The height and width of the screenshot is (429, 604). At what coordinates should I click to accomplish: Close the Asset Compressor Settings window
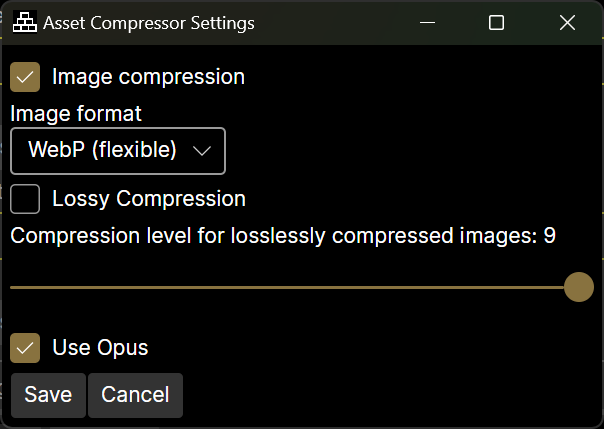(567, 22)
